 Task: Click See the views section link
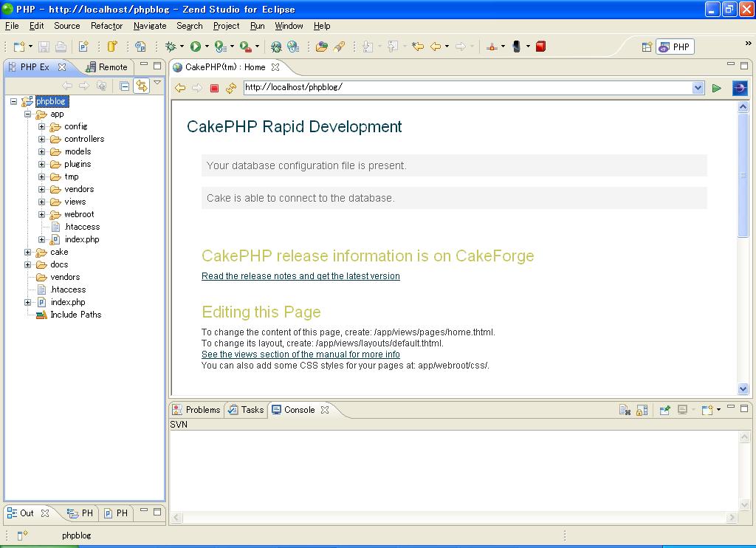(300, 354)
